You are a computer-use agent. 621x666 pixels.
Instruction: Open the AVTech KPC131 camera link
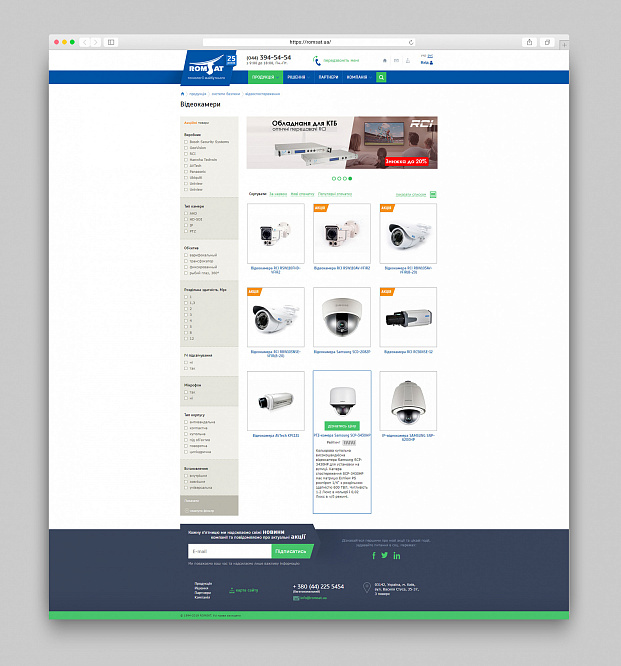pos(276,436)
